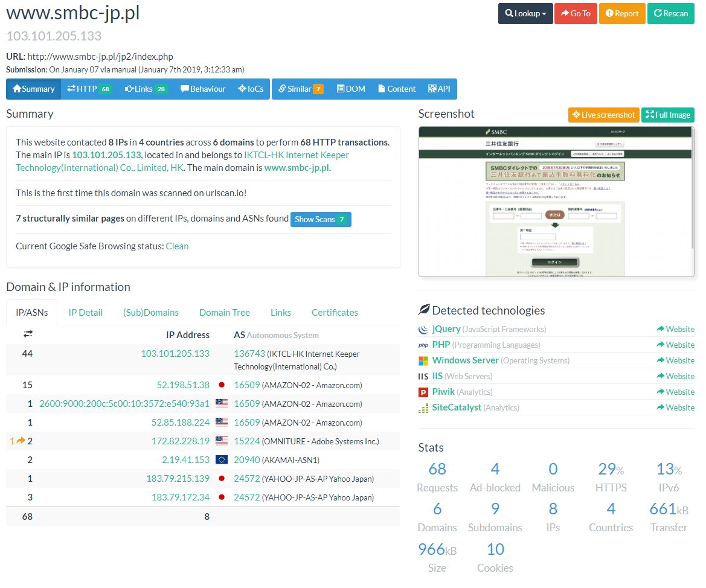
Task: Select the IP/ASNs tab
Action: (x=31, y=313)
